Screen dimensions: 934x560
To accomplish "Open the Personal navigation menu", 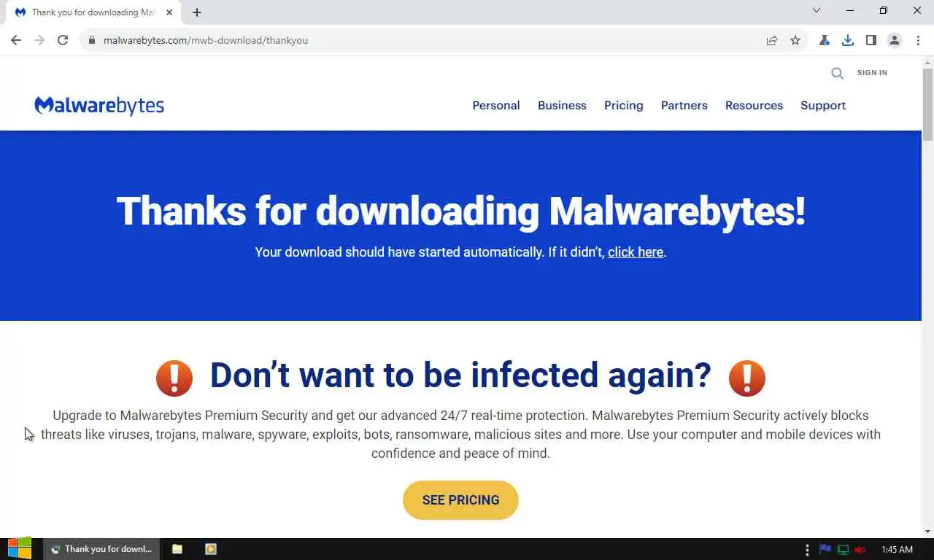I will tap(496, 105).
